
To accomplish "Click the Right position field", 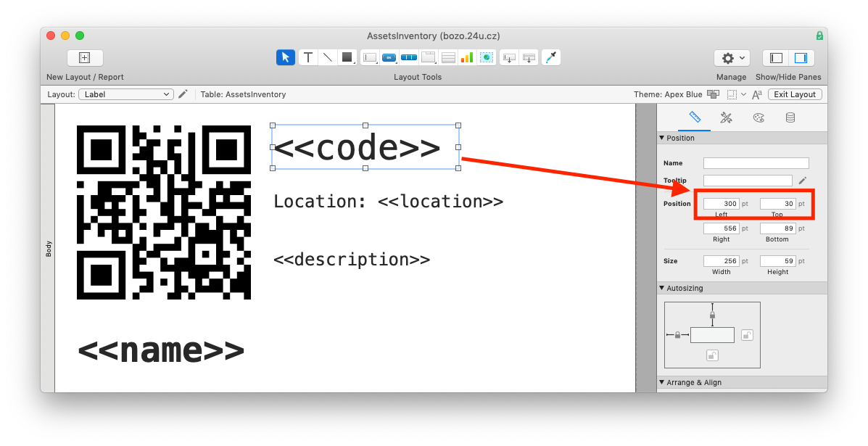I will tap(722, 228).
